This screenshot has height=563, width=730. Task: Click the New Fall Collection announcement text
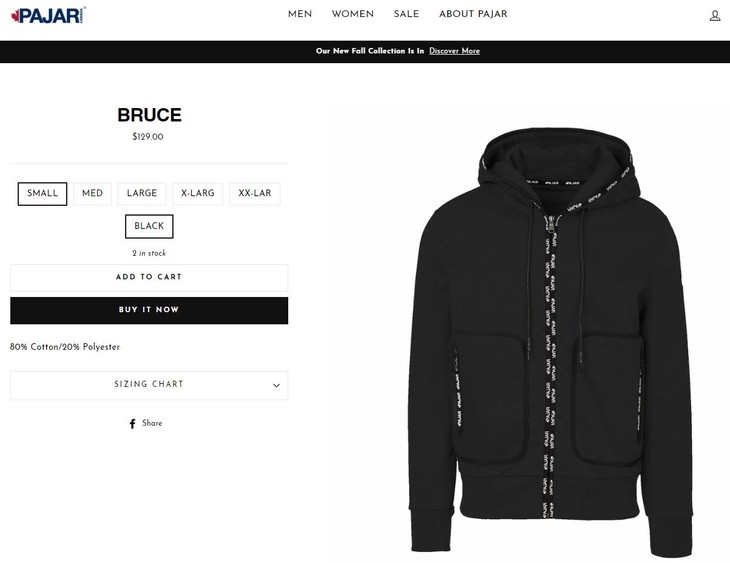[x=370, y=51]
